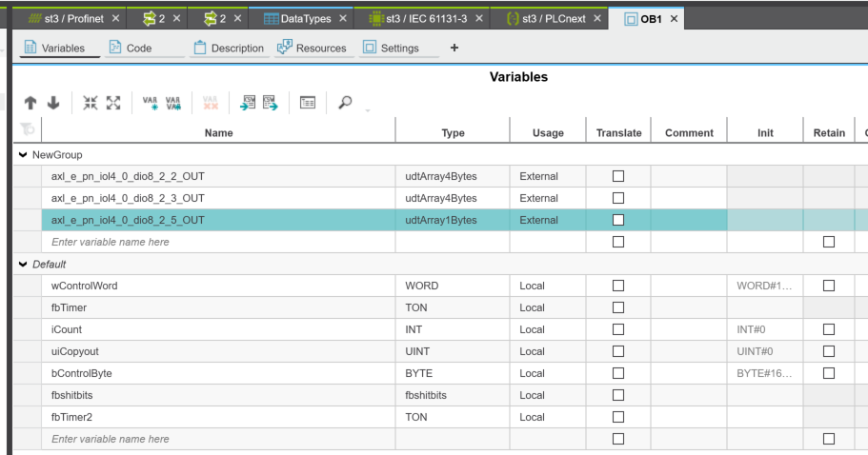Click the Name column header
868x455 pixels.
[x=218, y=133]
